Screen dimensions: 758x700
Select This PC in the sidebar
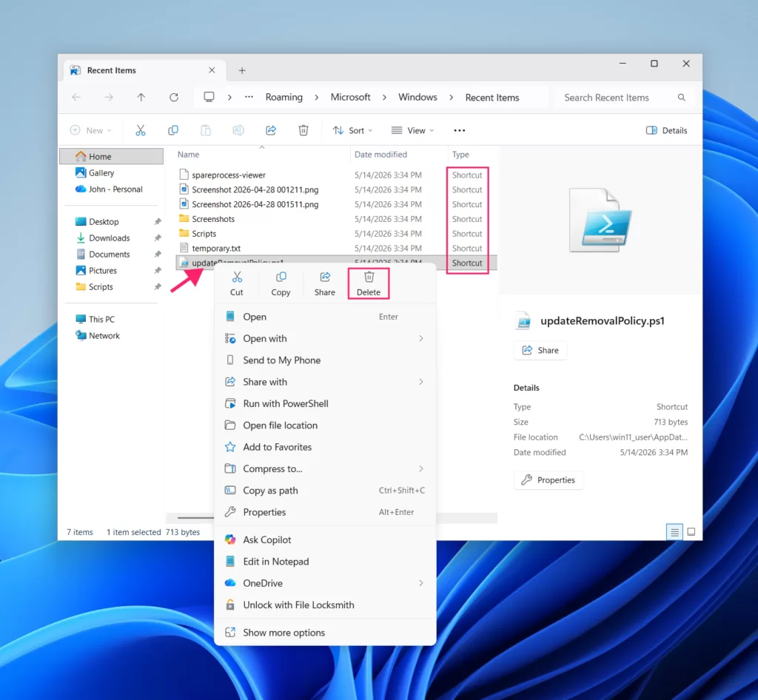click(x=101, y=320)
